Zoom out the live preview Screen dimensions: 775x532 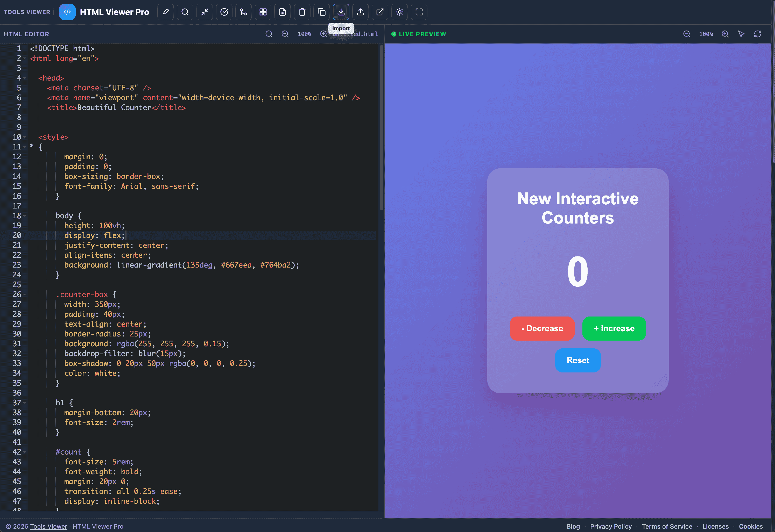(x=687, y=34)
